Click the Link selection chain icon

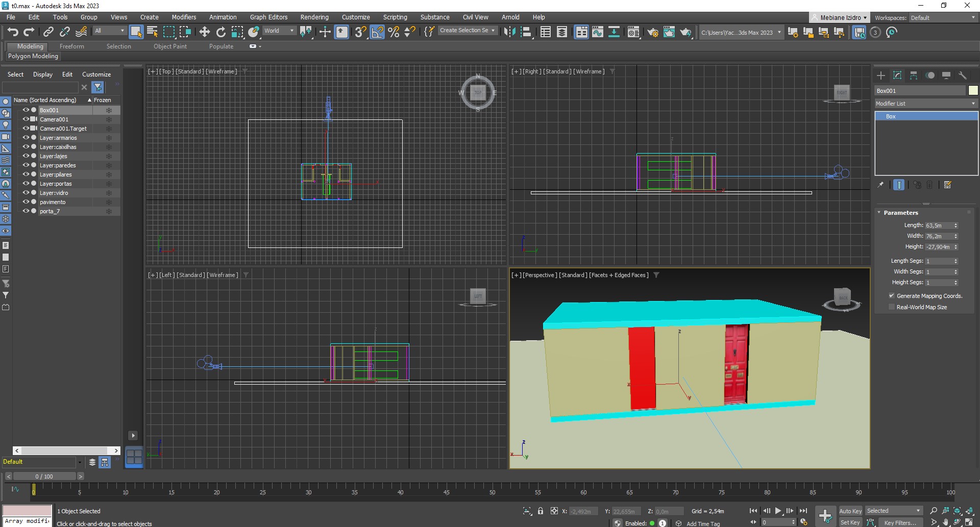pyautogui.click(x=48, y=32)
